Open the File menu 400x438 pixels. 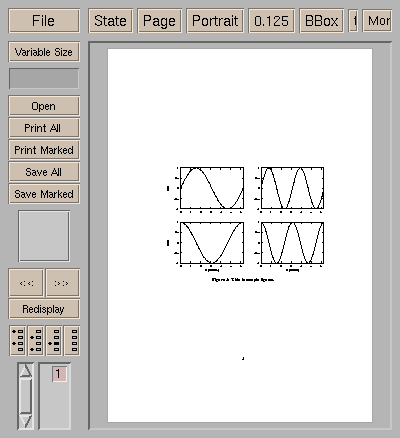tap(44, 21)
